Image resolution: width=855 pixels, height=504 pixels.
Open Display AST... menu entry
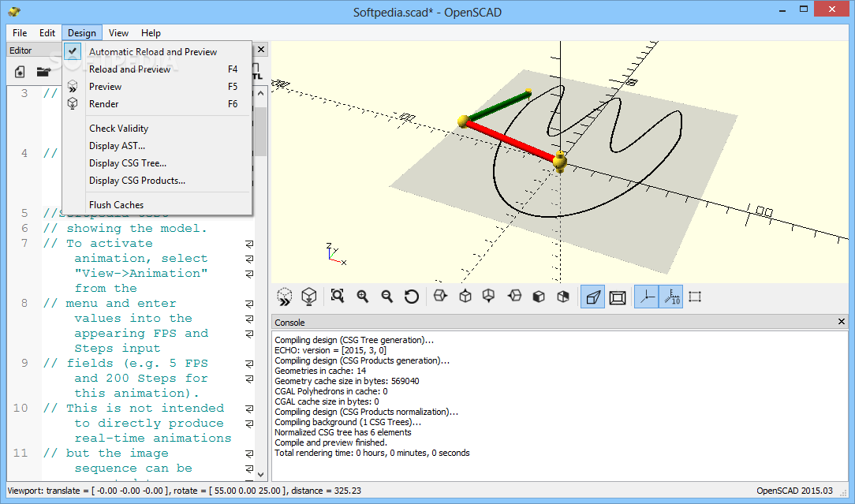158,146
